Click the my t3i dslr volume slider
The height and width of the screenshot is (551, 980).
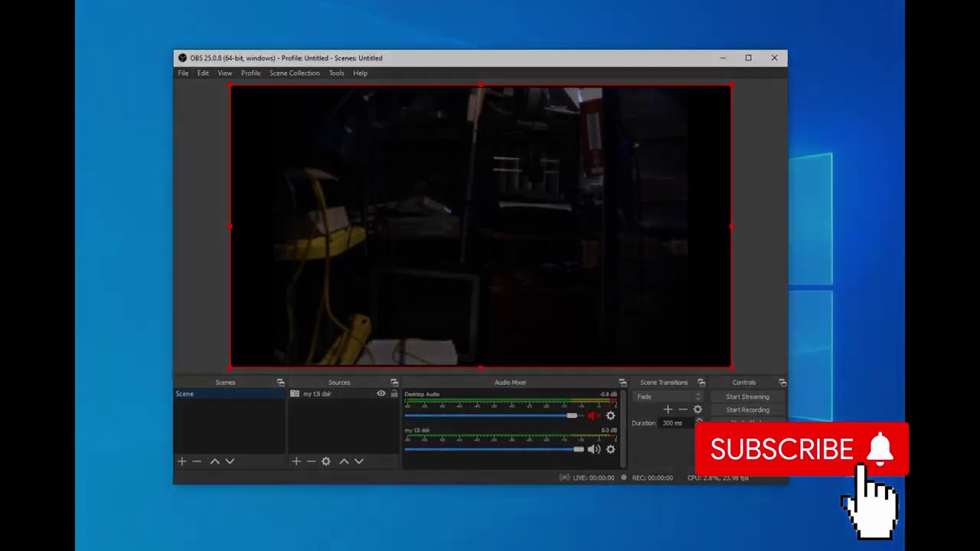coord(493,449)
